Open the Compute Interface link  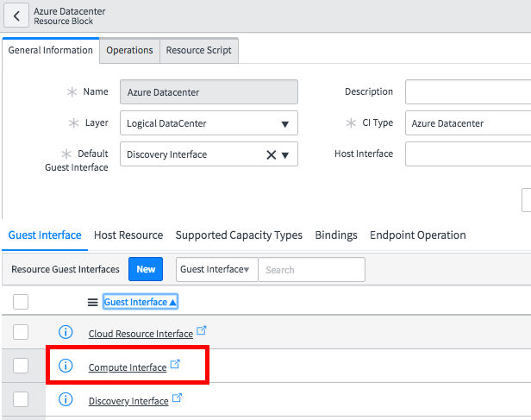coord(128,367)
